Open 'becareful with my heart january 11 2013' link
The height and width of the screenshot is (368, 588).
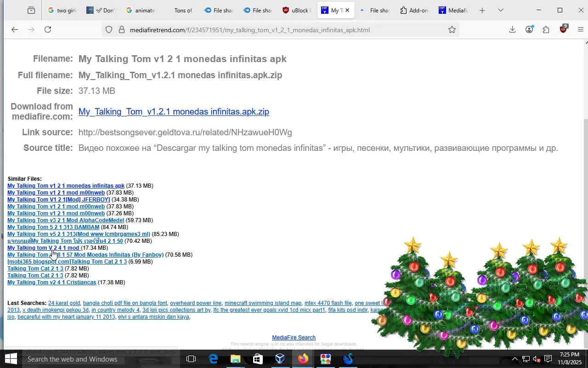coord(66,317)
